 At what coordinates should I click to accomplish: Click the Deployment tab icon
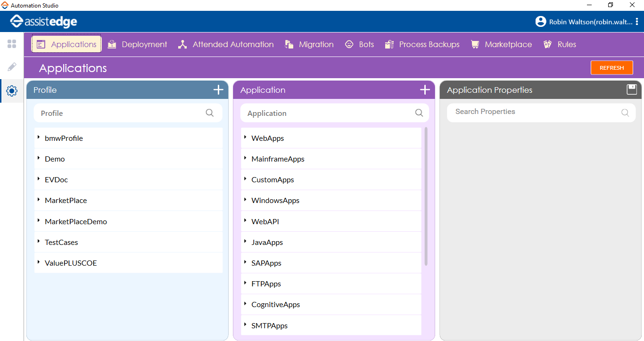point(112,44)
